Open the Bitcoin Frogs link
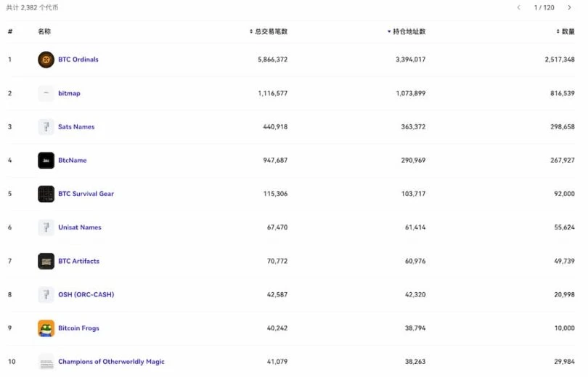 coord(78,328)
